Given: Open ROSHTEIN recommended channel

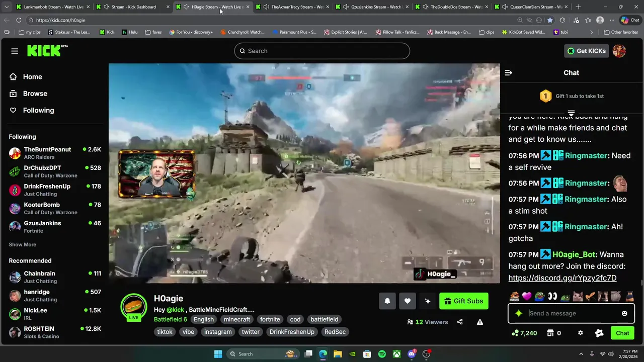Looking at the screenshot, I should (54, 332).
